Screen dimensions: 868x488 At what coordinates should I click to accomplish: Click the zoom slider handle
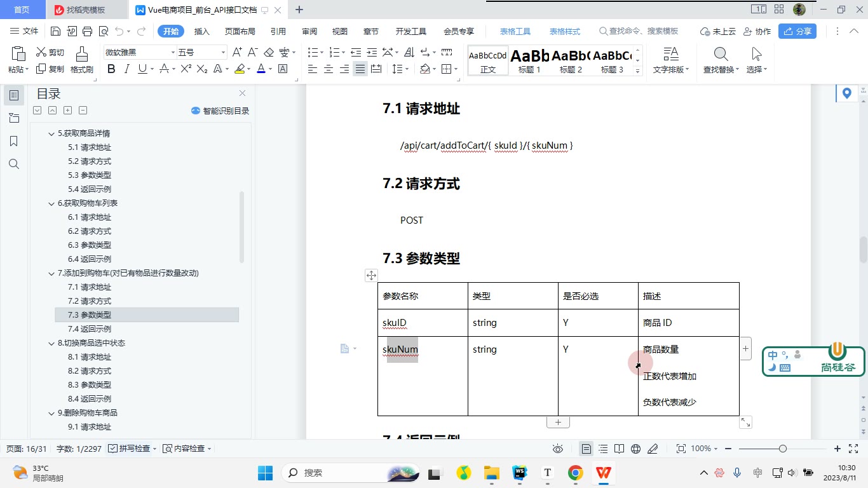point(783,449)
